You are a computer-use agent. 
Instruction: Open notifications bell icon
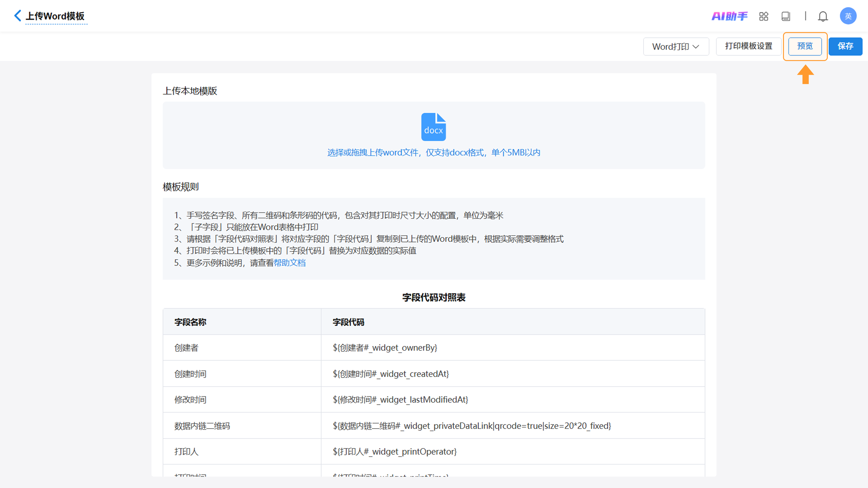823,16
